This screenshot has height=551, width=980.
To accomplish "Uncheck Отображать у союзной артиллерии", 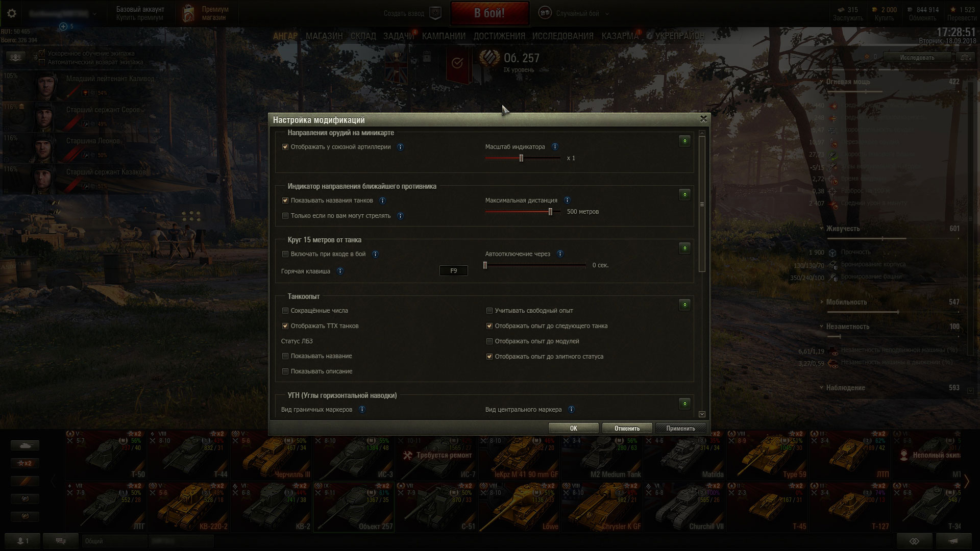I will (285, 147).
